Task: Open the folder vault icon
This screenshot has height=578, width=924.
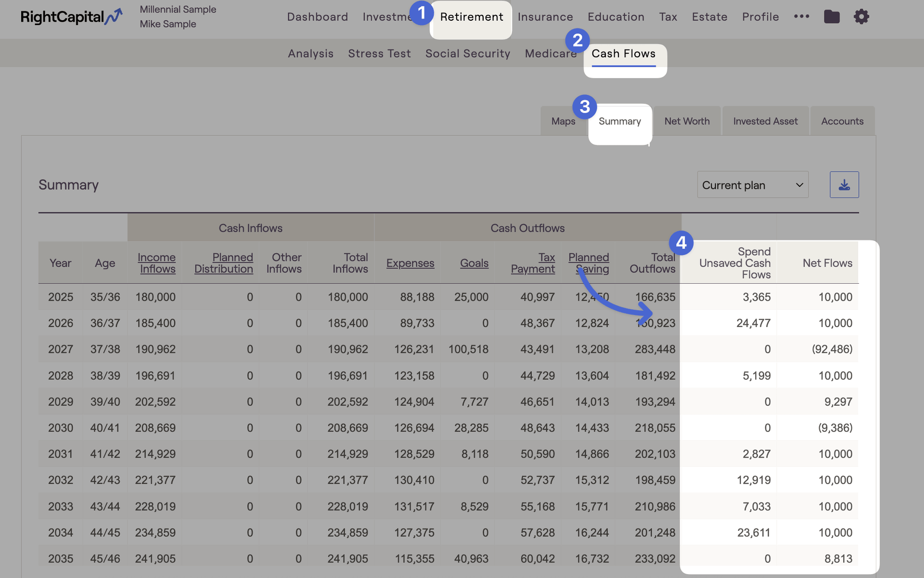Action: [x=832, y=17]
